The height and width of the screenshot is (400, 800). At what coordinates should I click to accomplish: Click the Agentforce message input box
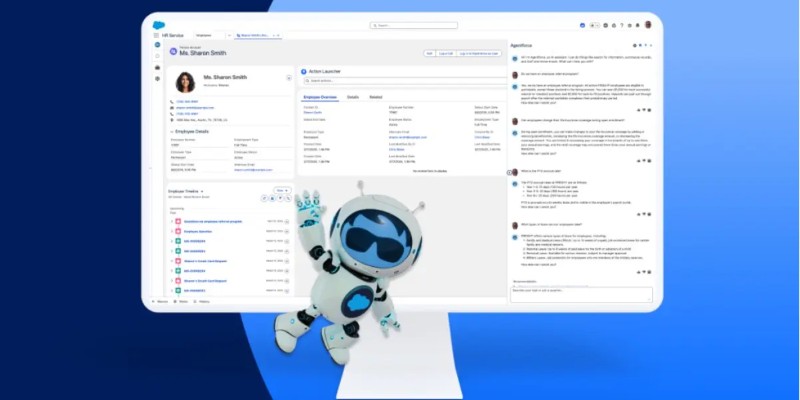click(581, 294)
